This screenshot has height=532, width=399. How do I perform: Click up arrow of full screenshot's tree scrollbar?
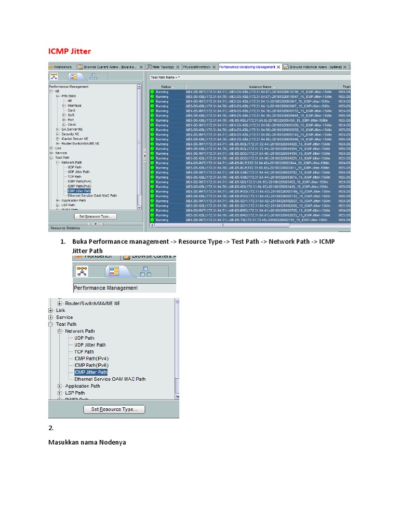[x=139, y=87]
